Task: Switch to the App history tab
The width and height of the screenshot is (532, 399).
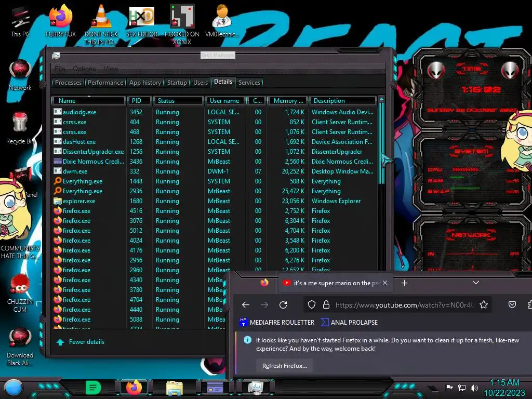Action: 145,83
